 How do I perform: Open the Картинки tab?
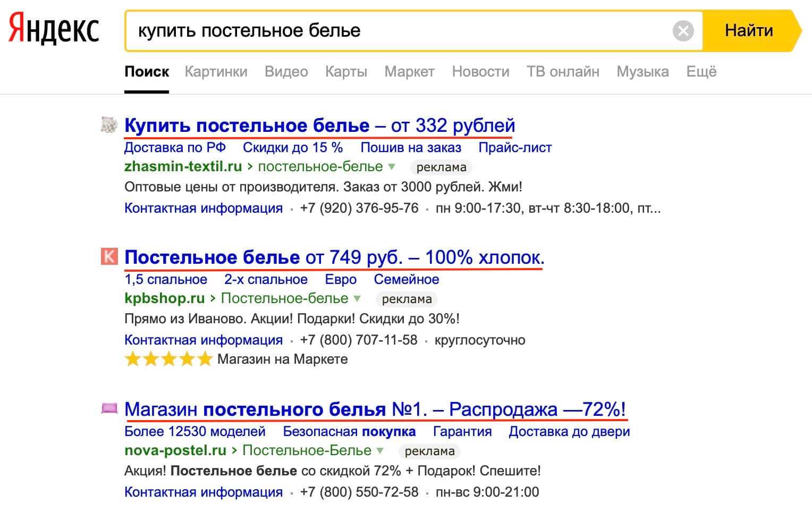click(216, 72)
